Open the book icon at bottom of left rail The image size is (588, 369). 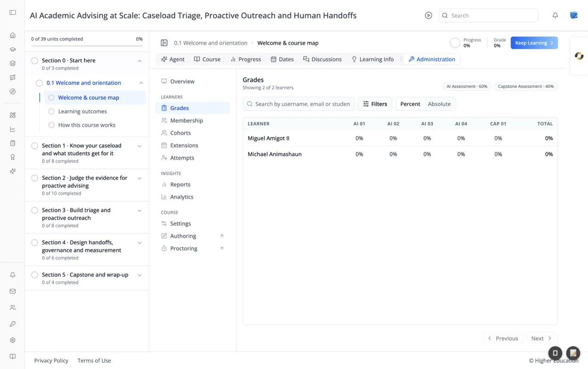pyautogui.click(x=12, y=357)
